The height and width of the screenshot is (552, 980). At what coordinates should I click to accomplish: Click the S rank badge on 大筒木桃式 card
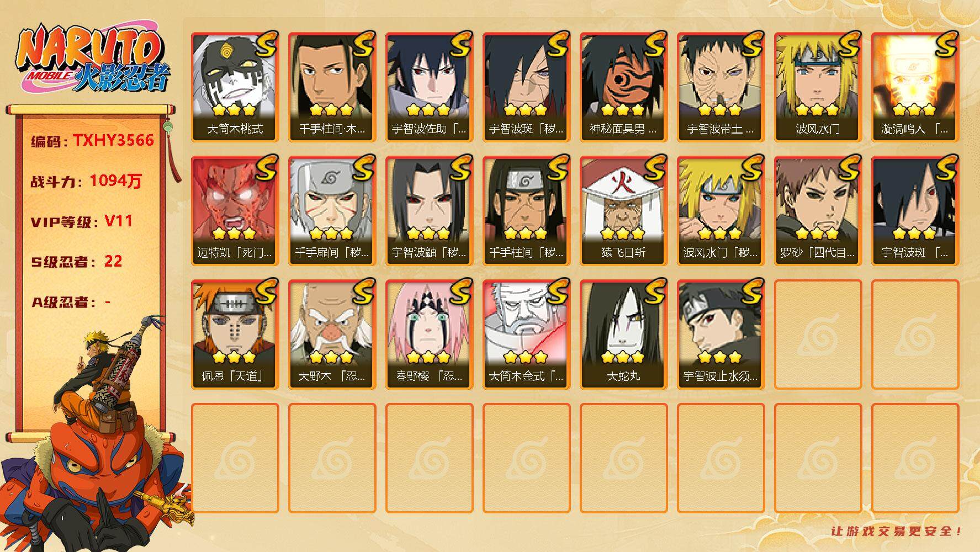click(x=266, y=44)
